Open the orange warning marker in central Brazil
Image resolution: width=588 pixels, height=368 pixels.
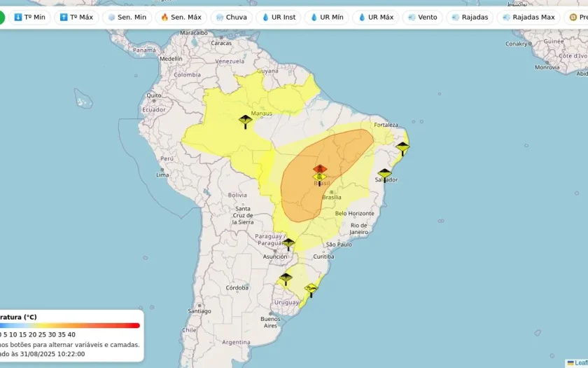319,169
